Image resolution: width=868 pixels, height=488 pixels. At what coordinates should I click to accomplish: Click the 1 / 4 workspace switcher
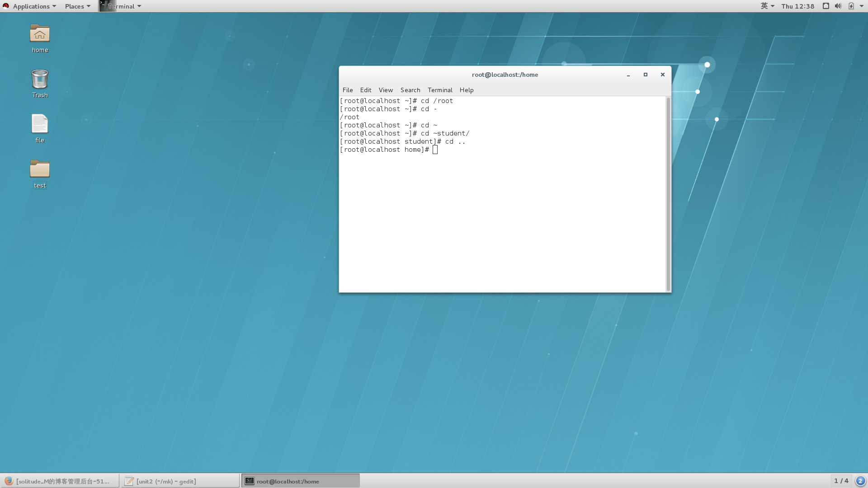point(841,481)
